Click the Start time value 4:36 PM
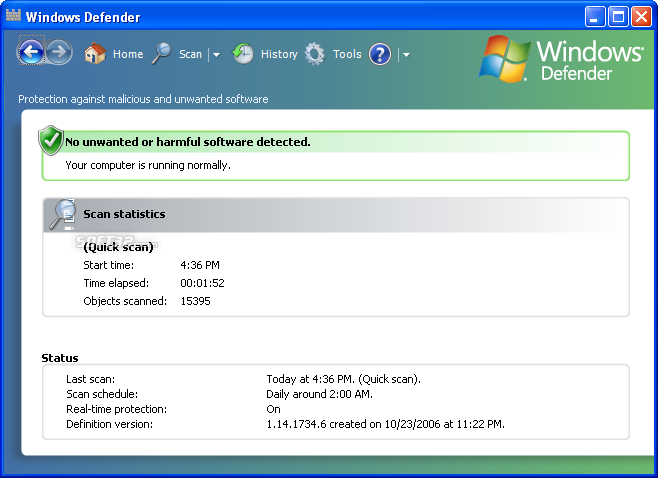658x478 pixels. pos(200,265)
